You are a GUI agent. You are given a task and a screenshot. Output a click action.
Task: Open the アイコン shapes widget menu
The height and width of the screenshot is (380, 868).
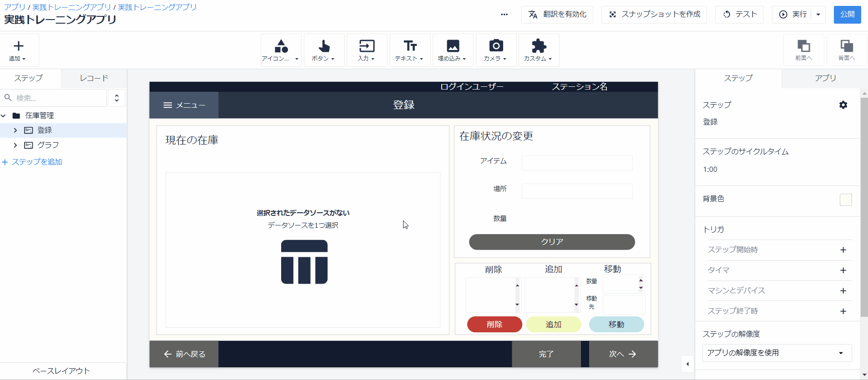tap(281, 50)
